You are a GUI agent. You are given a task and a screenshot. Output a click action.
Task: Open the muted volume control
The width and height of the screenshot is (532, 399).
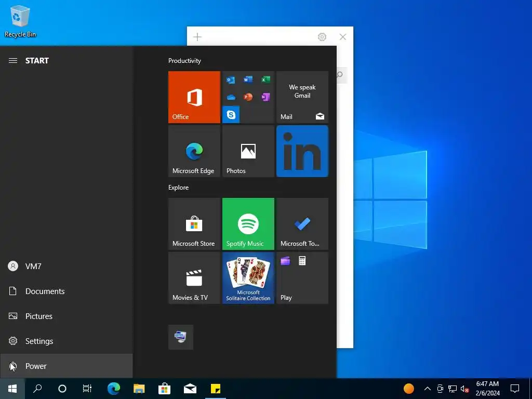click(x=465, y=389)
